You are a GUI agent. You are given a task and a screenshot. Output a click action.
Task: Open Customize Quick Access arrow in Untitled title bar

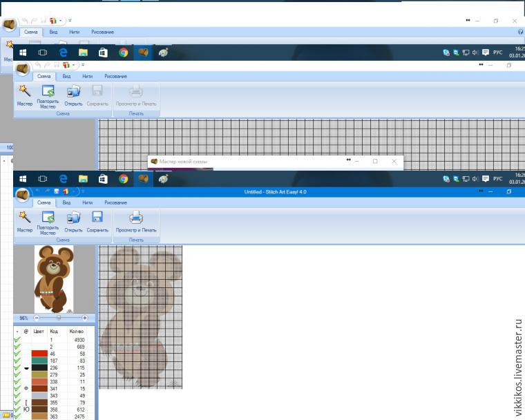coord(83,191)
